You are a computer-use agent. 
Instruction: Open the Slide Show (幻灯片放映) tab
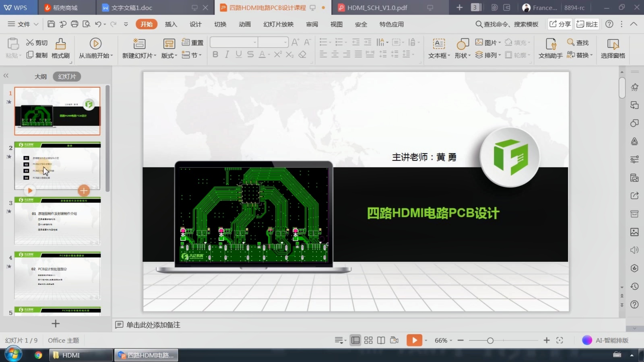(279, 24)
